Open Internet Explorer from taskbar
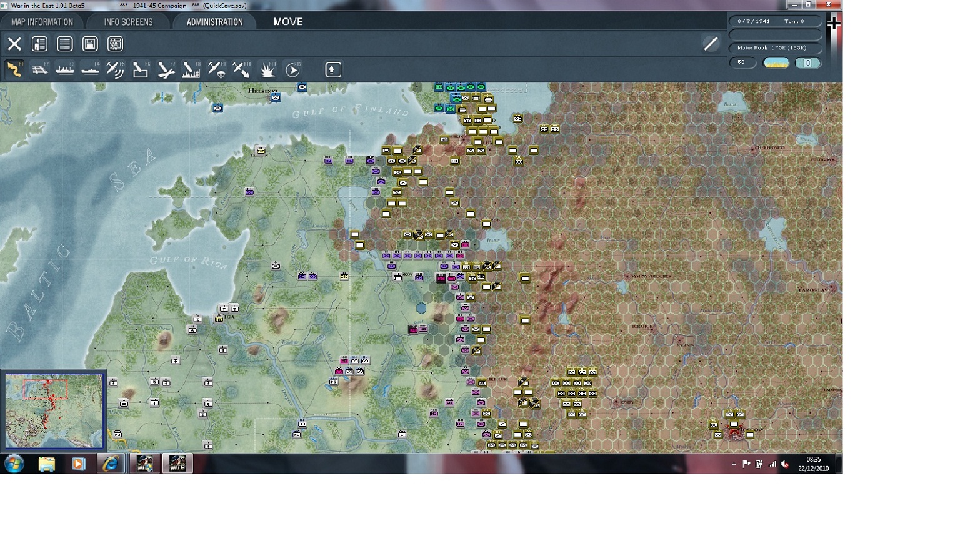 [111, 464]
